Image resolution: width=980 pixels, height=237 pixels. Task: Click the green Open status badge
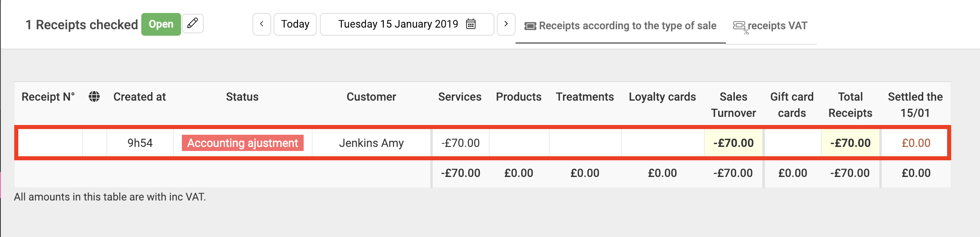pyautogui.click(x=161, y=24)
